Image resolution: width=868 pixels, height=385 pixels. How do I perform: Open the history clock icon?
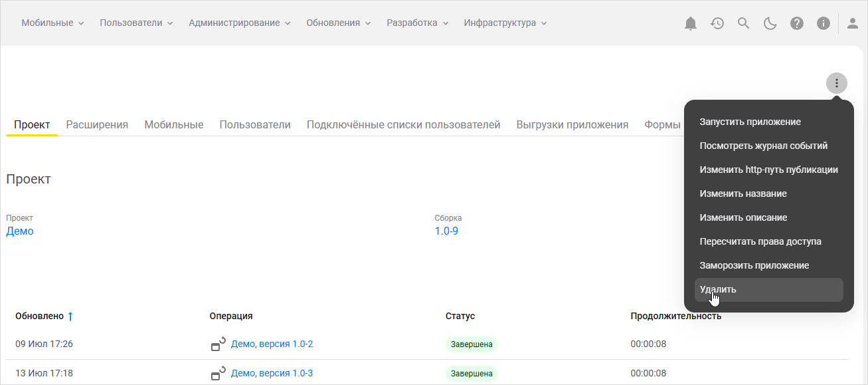[x=717, y=23]
